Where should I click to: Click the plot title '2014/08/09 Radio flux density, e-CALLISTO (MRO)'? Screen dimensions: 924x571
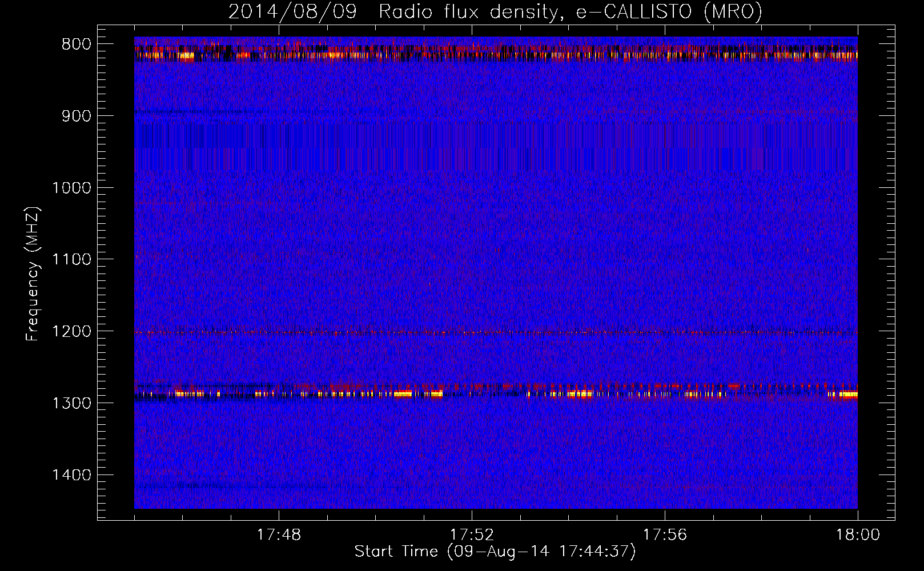point(495,11)
